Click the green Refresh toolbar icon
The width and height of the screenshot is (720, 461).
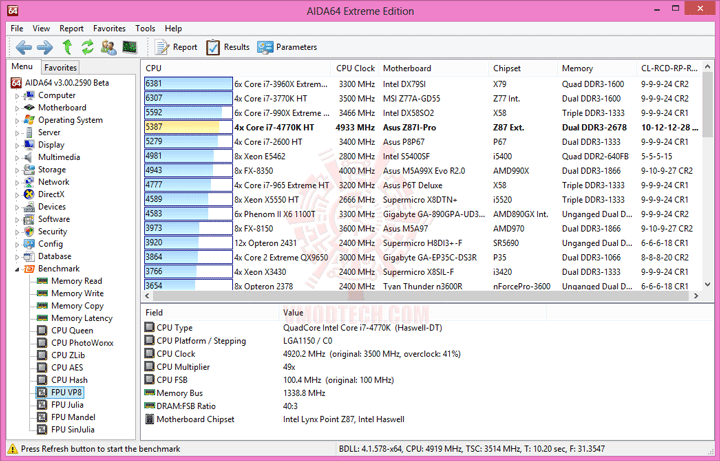pos(88,47)
